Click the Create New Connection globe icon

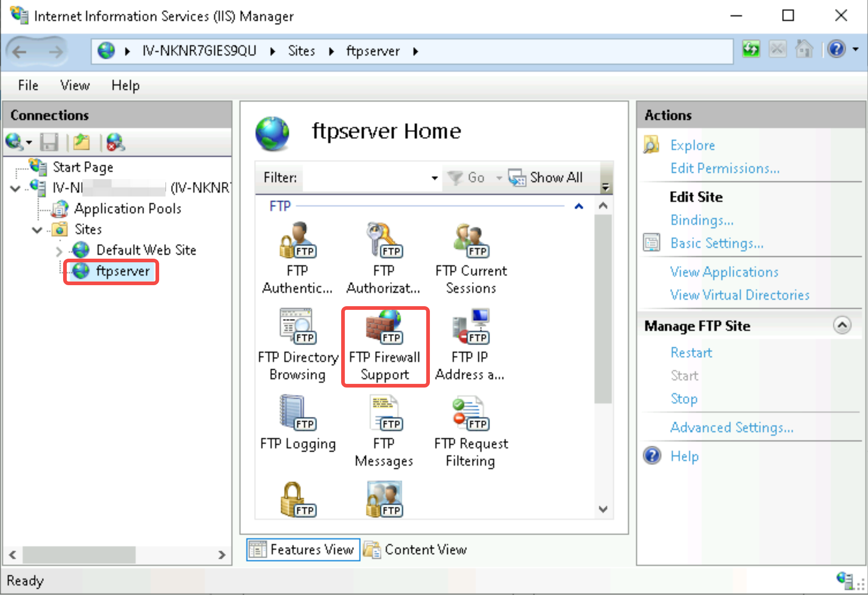point(14,142)
